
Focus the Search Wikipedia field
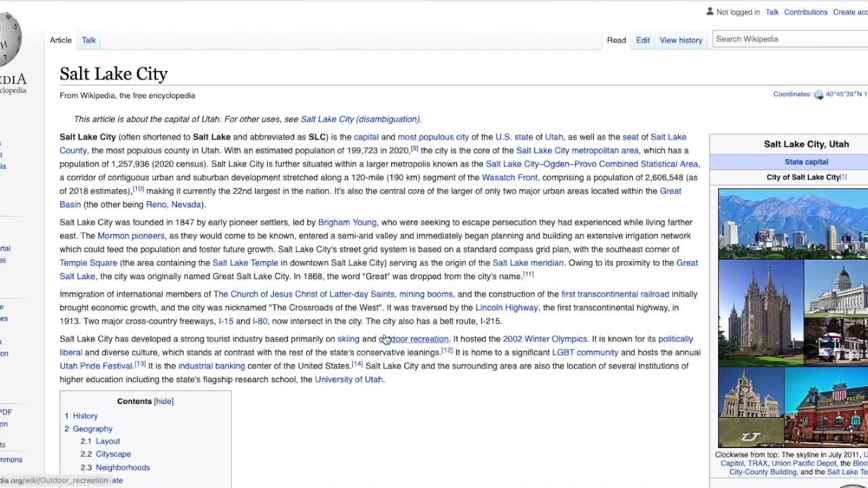click(790, 39)
